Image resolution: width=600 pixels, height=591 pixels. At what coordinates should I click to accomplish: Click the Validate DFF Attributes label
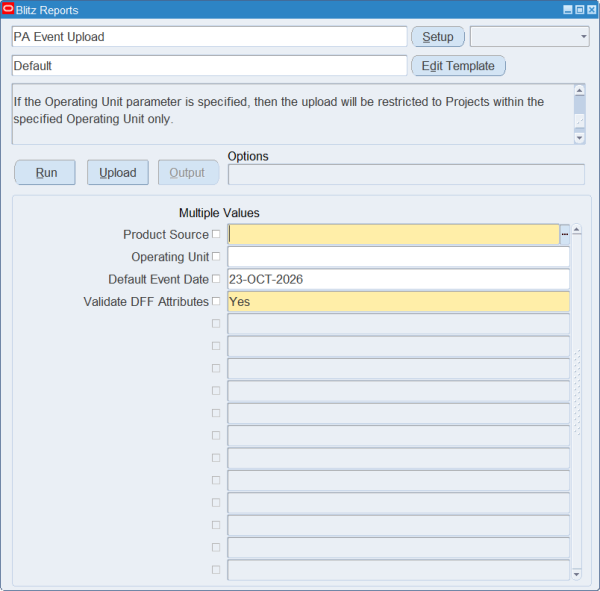coord(146,302)
